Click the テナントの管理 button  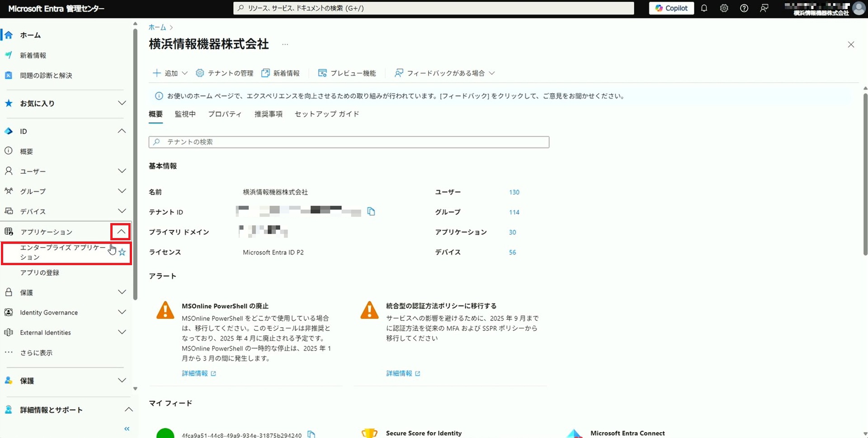[225, 73]
